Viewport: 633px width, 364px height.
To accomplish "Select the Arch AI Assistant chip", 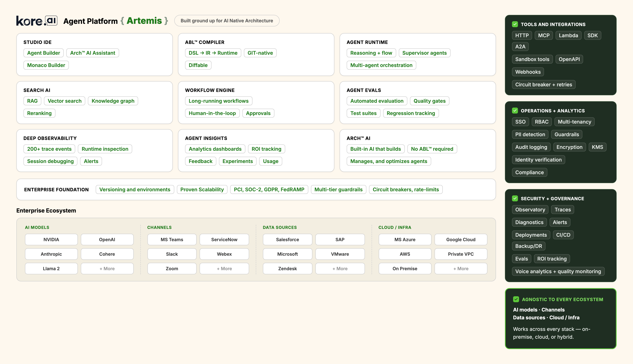I will pos(93,53).
